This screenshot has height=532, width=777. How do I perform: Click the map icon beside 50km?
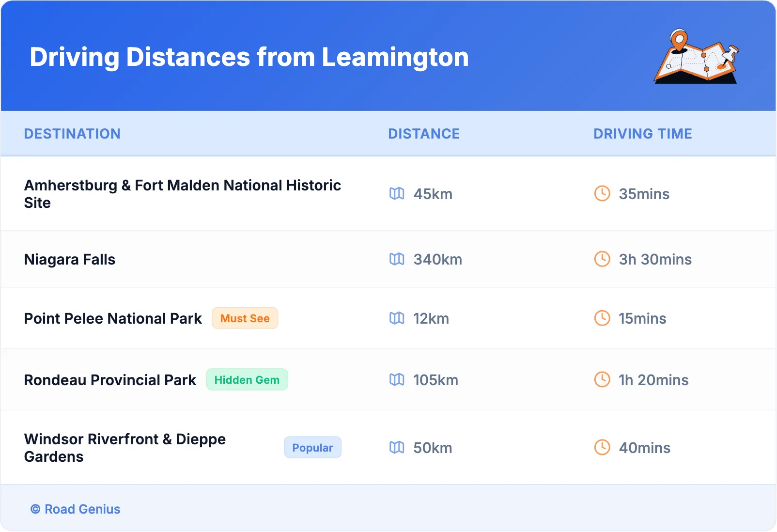click(x=397, y=448)
